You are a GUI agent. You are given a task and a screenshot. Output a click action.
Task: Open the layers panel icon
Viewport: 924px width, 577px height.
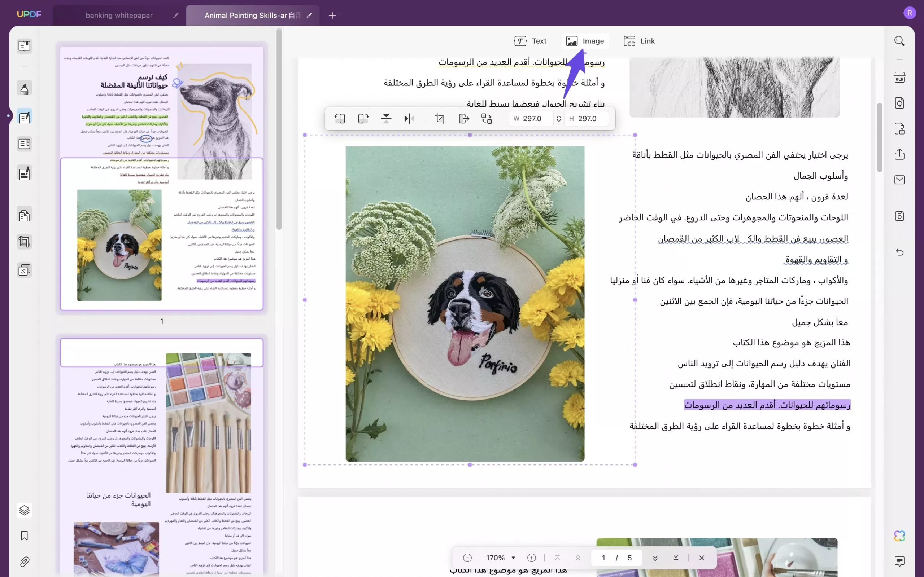pyautogui.click(x=25, y=510)
